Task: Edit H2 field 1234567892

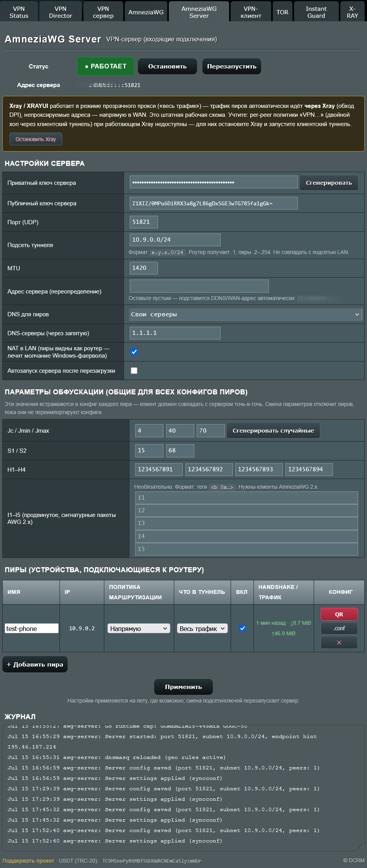Action: pos(209,469)
